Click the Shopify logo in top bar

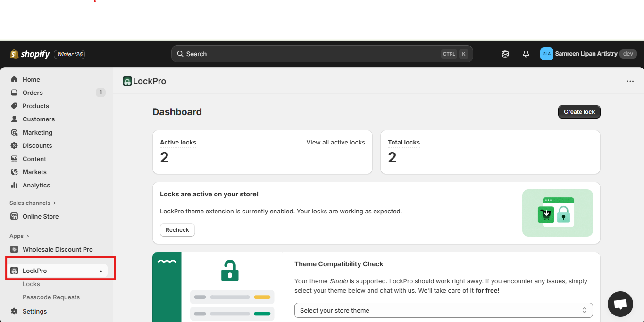pos(30,54)
